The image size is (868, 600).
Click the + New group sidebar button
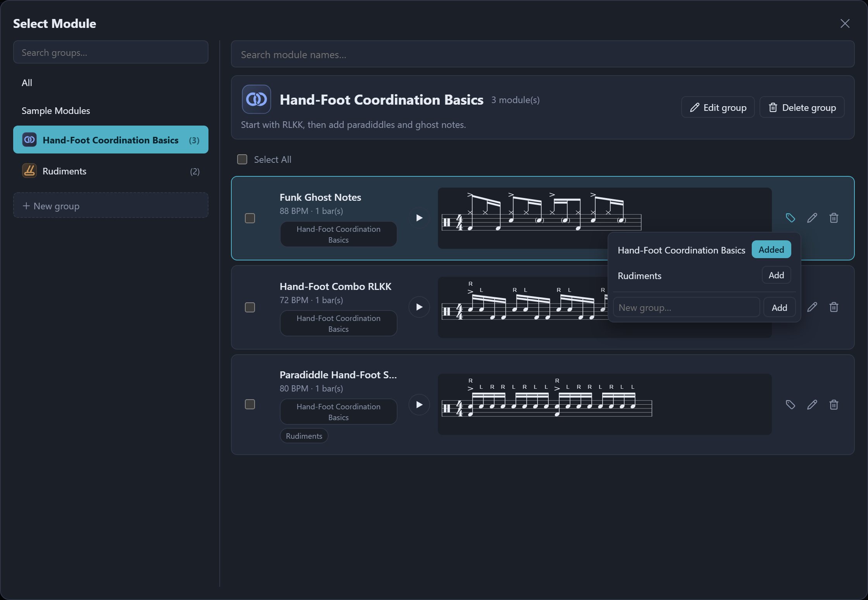point(110,205)
